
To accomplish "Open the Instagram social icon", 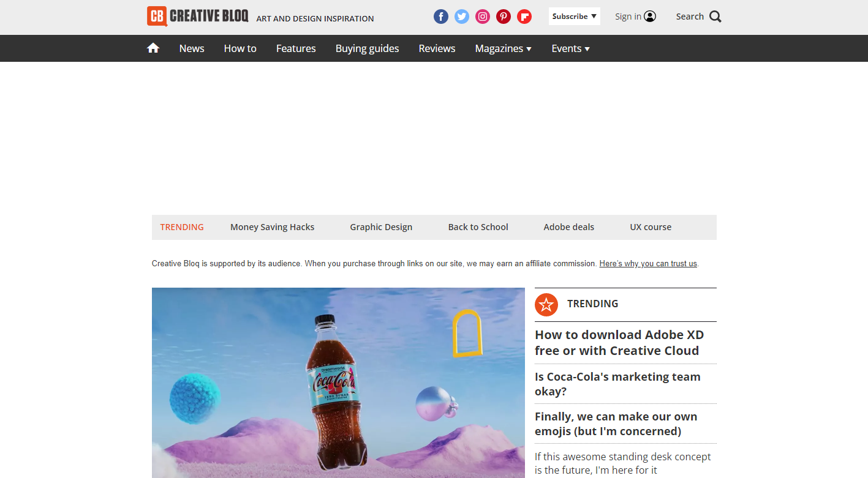I will tap(483, 17).
